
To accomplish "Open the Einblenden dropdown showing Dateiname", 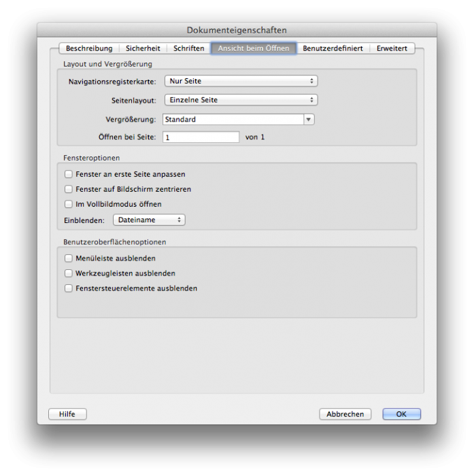I will coord(149,220).
